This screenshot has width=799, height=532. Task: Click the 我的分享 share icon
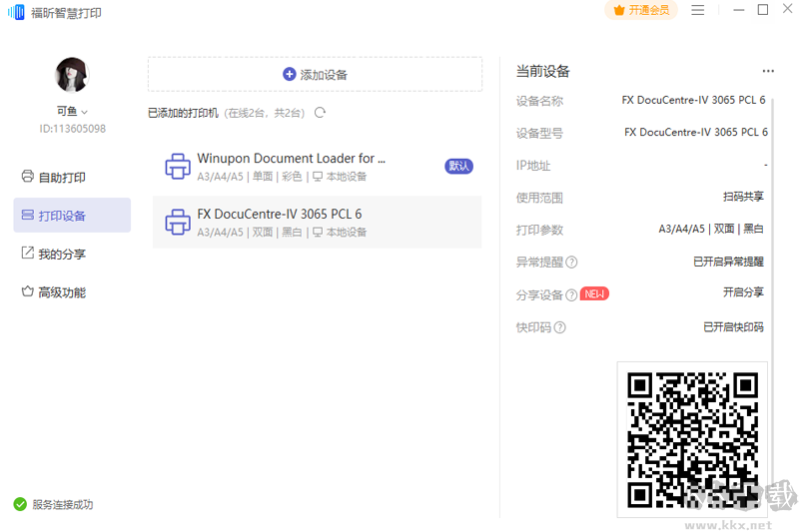[x=28, y=253]
